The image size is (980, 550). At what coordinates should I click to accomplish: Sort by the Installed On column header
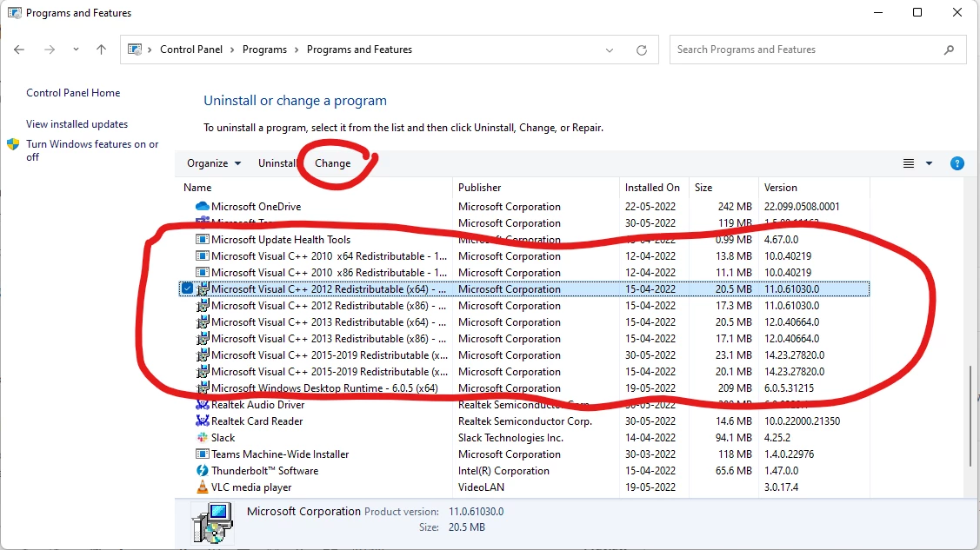[652, 188]
